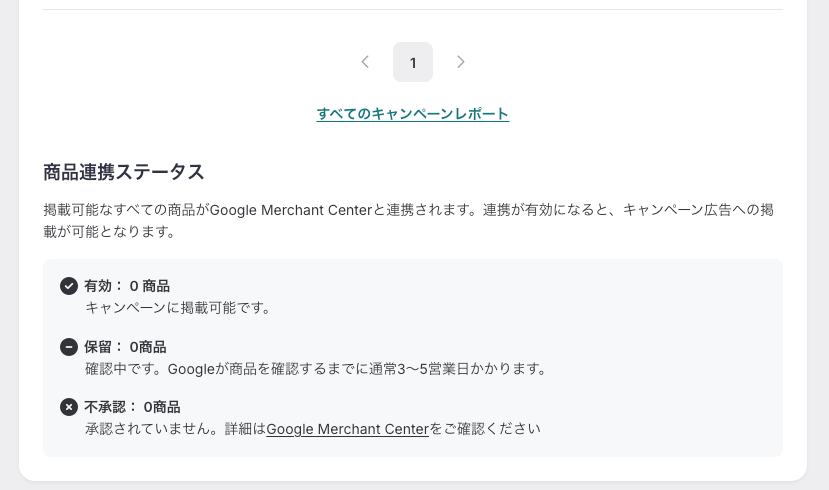Select page 1 in pagination
This screenshot has width=829, height=490.
413,62
